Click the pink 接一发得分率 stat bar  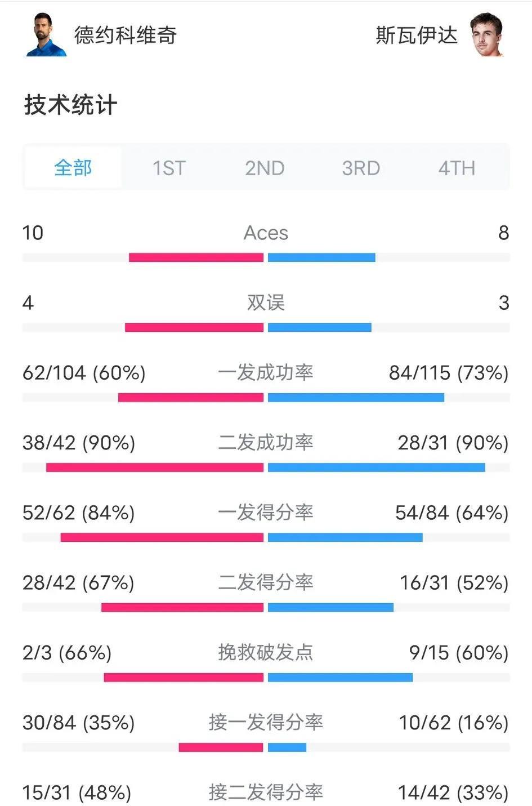pos(221,747)
